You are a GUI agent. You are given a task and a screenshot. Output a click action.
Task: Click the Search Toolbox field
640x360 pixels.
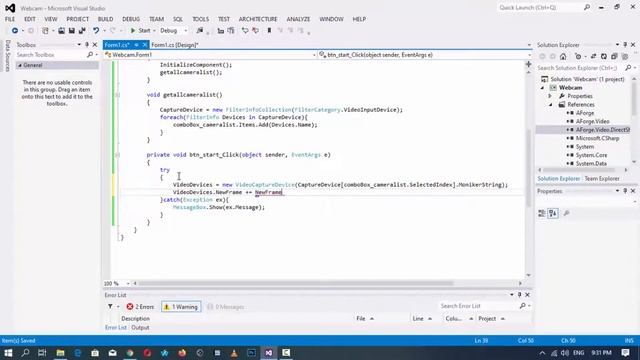(x=52, y=55)
